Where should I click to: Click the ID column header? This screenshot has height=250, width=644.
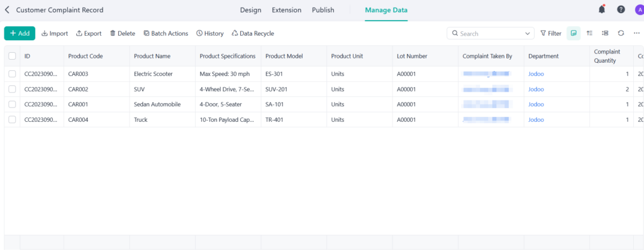pos(42,57)
